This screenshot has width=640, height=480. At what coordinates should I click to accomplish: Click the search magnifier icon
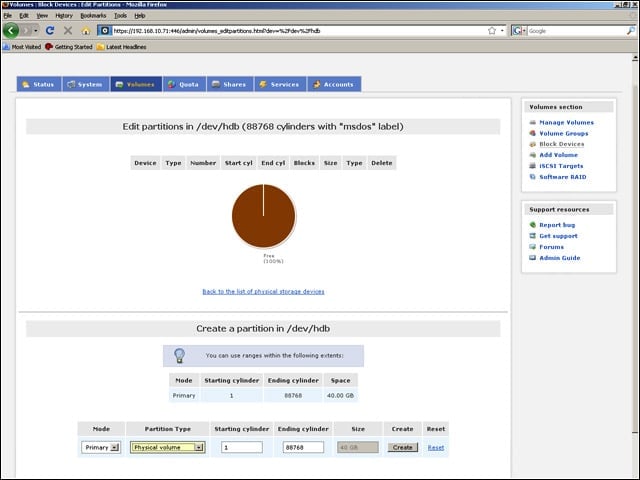(631, 31)
